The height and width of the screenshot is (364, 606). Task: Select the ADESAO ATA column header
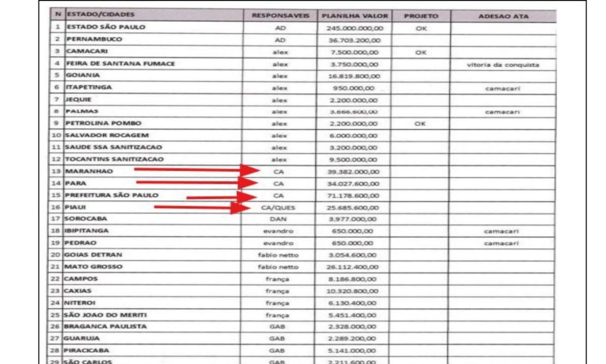click(503, 16)
